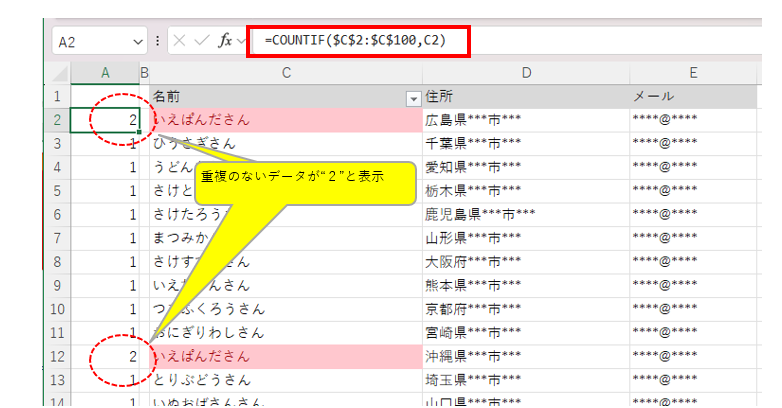Click inside the COUNTIF formula bar
The image size is (782, 408).
[600, 41]
